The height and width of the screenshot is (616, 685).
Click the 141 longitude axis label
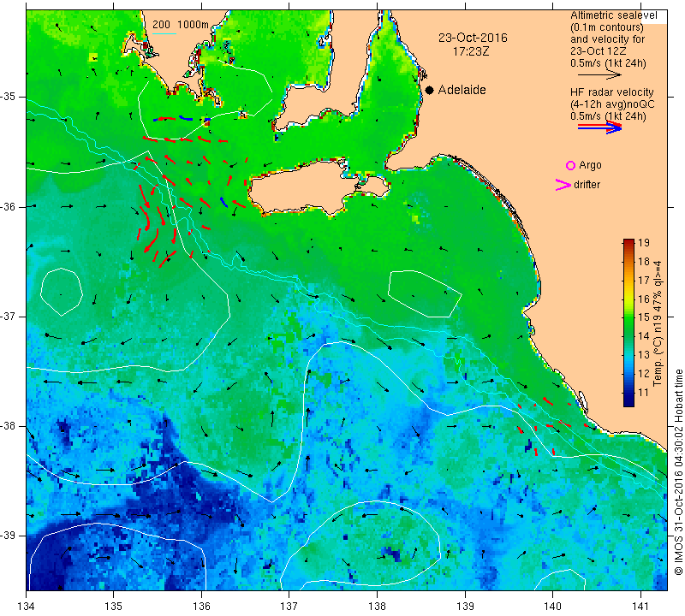coord(640,606)
